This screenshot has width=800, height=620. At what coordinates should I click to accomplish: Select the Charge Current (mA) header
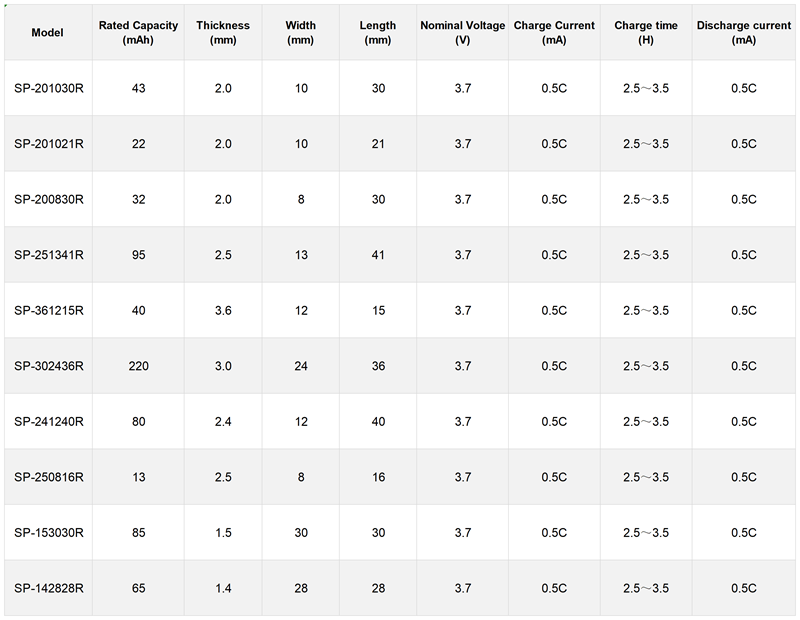pyautogui.click(x=553, y=33)
